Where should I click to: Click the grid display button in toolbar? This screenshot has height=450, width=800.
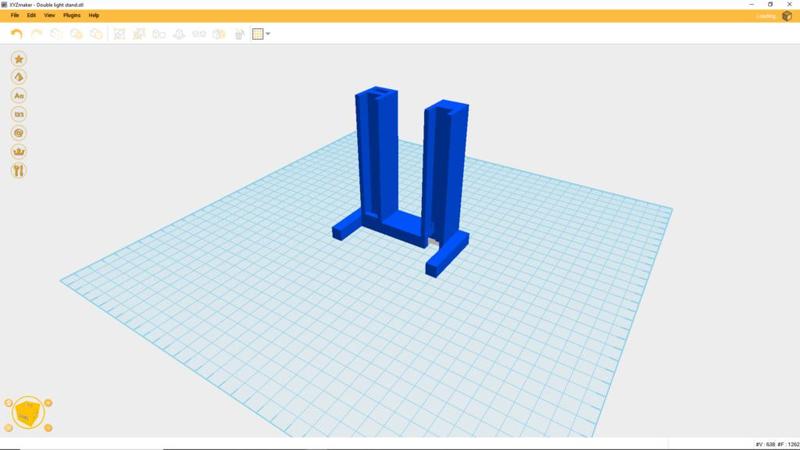(258, 34)
